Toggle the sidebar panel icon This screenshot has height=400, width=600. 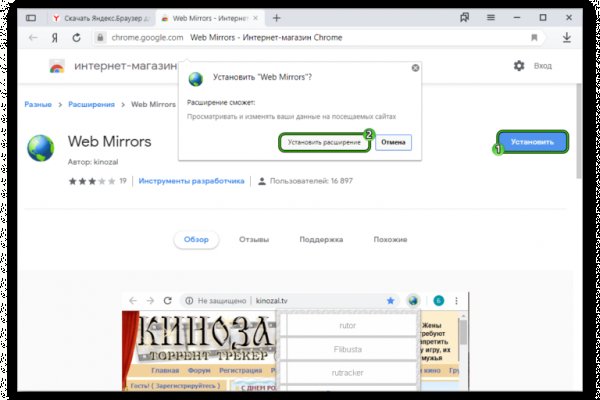(32, 18)
